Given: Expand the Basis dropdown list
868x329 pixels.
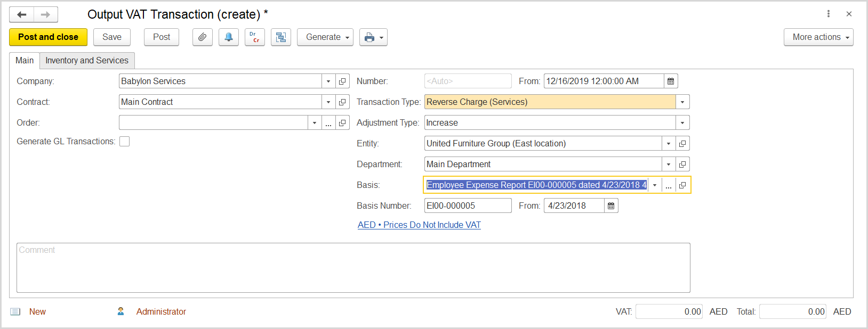Looking at the screenshot, I should coord(655,185).
